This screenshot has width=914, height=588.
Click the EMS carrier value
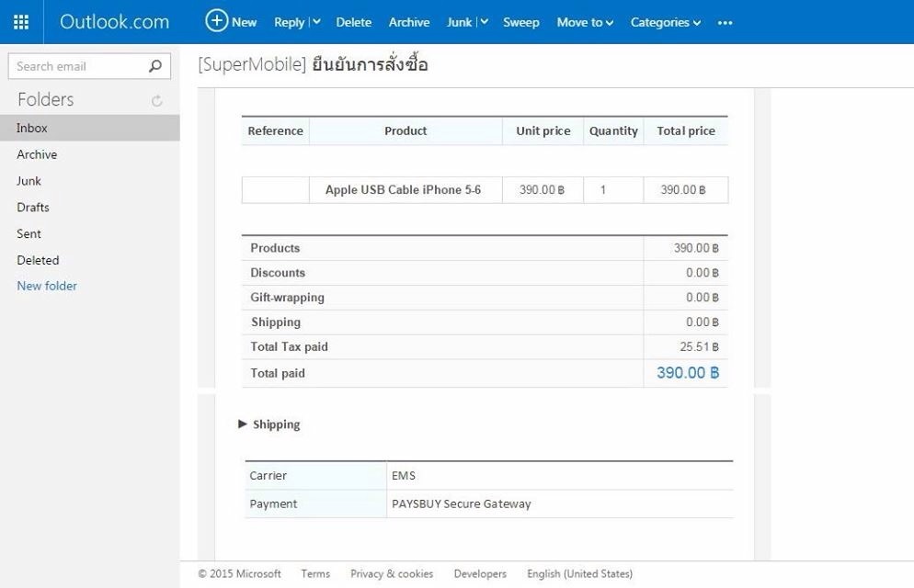(404, 476)
